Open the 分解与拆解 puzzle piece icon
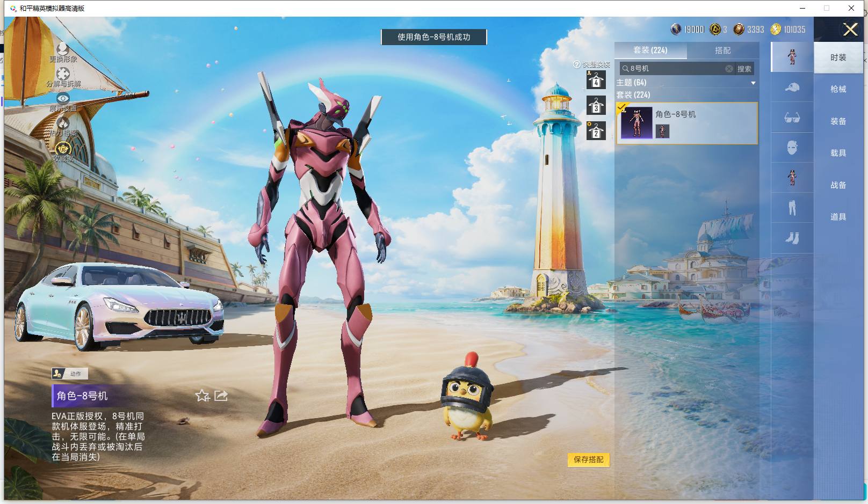The height and width of the screenshot is (504, 868). pyautogui.click(x=63, y=74)
